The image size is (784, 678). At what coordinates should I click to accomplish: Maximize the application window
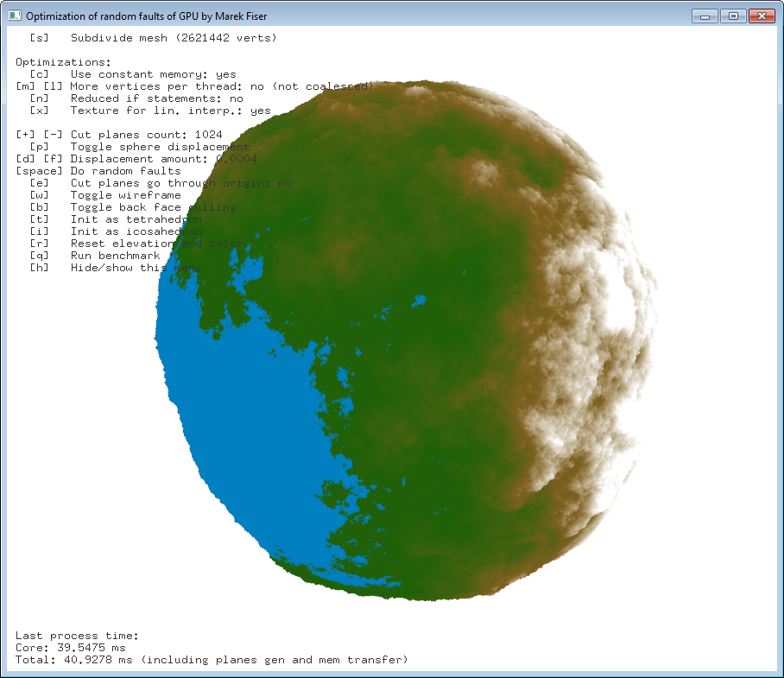tap(732, 16)
